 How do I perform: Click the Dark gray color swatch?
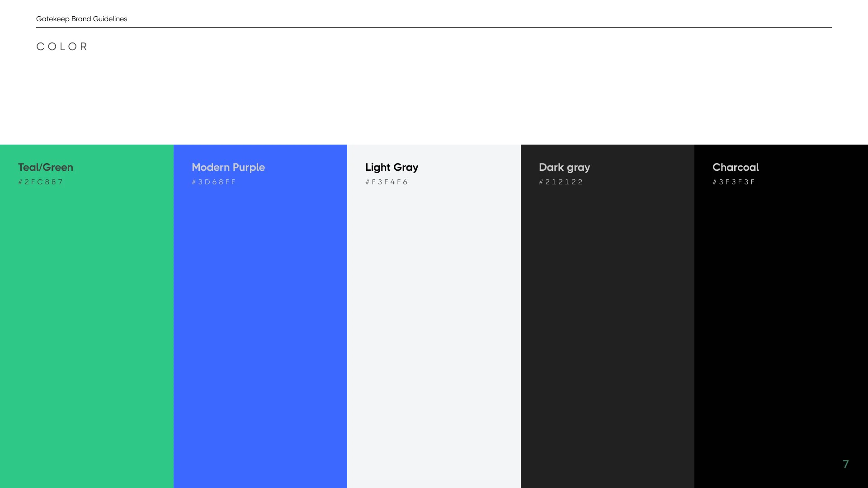[x=608, y=316]
